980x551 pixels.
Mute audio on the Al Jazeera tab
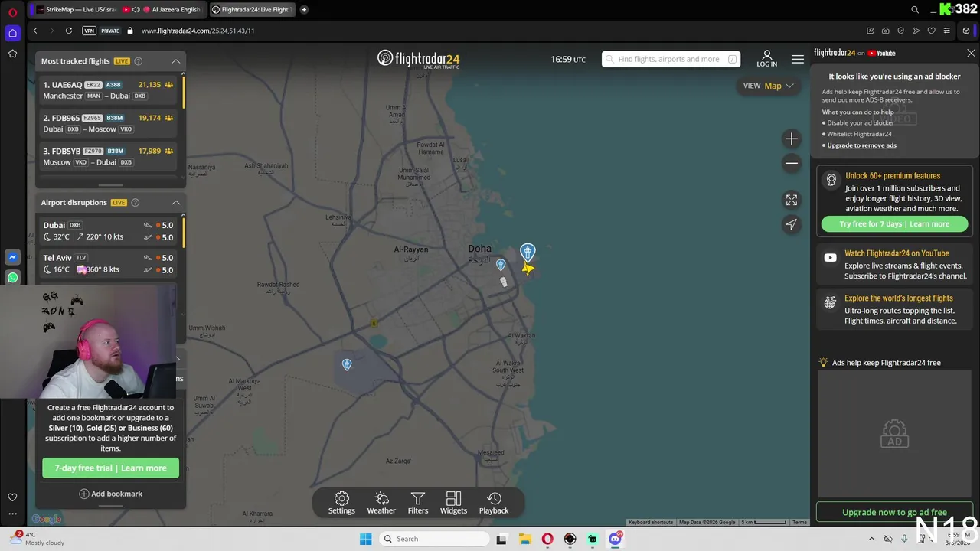pyautogui.click(x=136, y=10)
